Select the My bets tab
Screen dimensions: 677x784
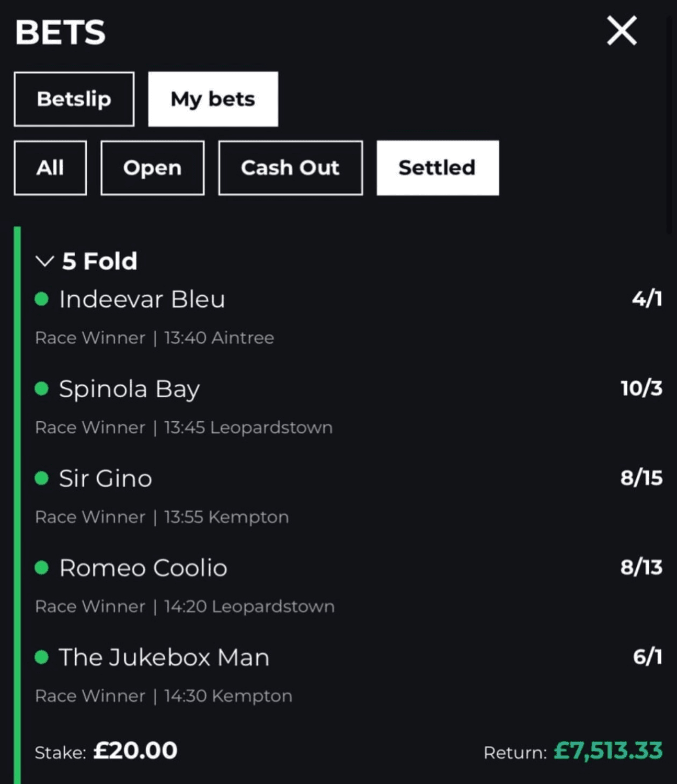pyautogui.click(x=213, y=99)
